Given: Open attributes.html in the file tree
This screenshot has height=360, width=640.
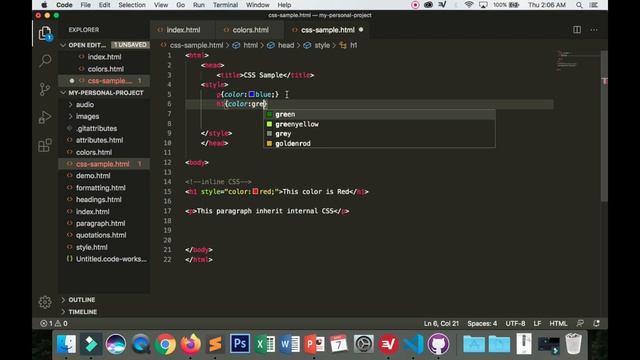Looking at the screenshot, I should (99, 140).
